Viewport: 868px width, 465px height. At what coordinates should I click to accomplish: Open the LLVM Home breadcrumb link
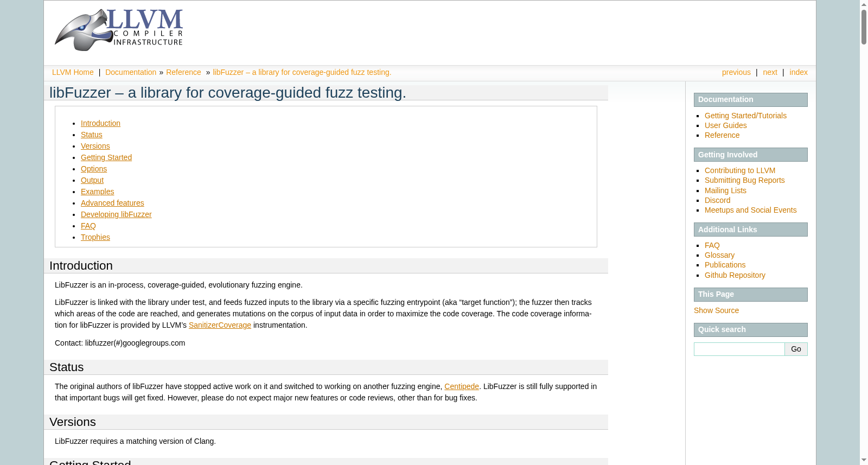(x=73, y=72)
